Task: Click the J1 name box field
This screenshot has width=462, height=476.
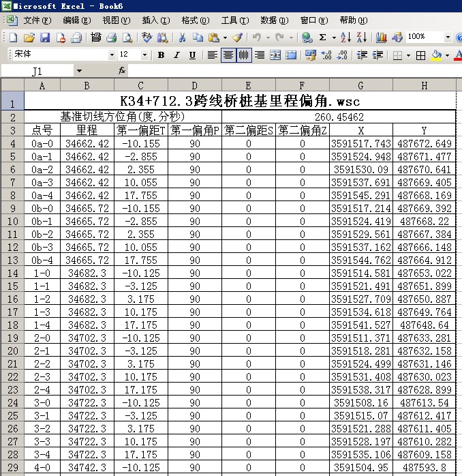Action: pyautogui.click(x=37, y=71)
